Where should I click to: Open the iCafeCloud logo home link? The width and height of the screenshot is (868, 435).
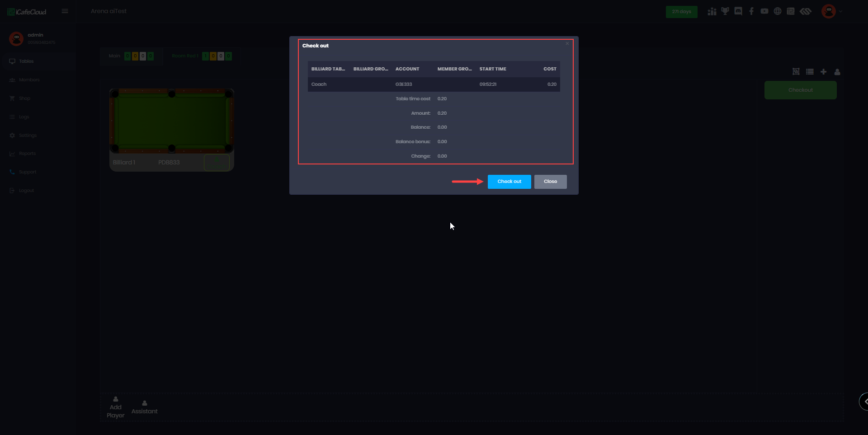pos(27,12)
